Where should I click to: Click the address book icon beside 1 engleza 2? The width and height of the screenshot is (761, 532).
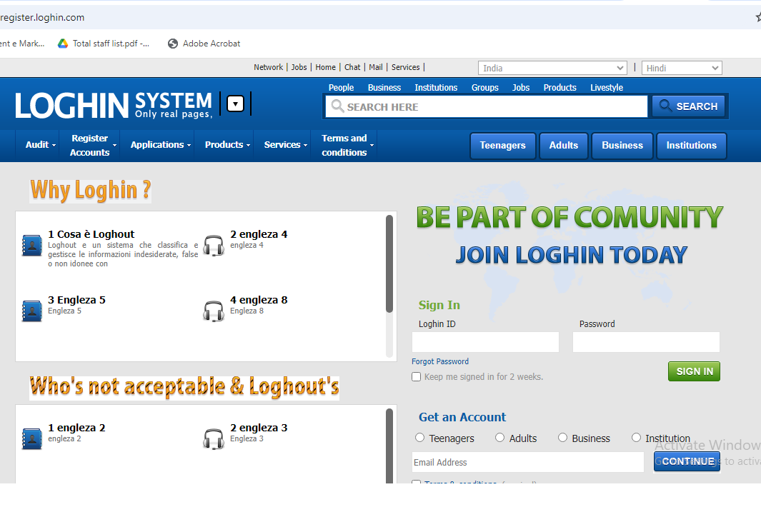(x=32, y=438)
